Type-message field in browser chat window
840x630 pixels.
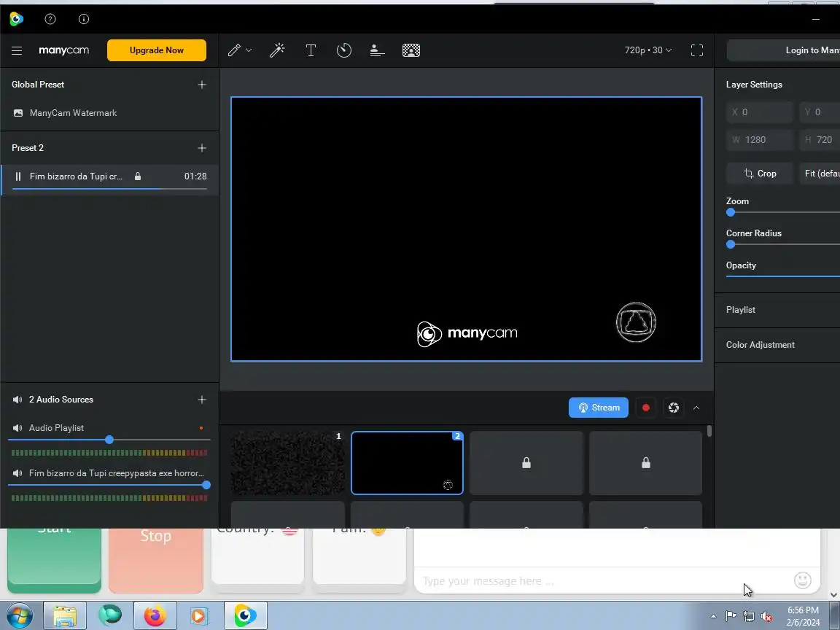[x=603, y=580]
